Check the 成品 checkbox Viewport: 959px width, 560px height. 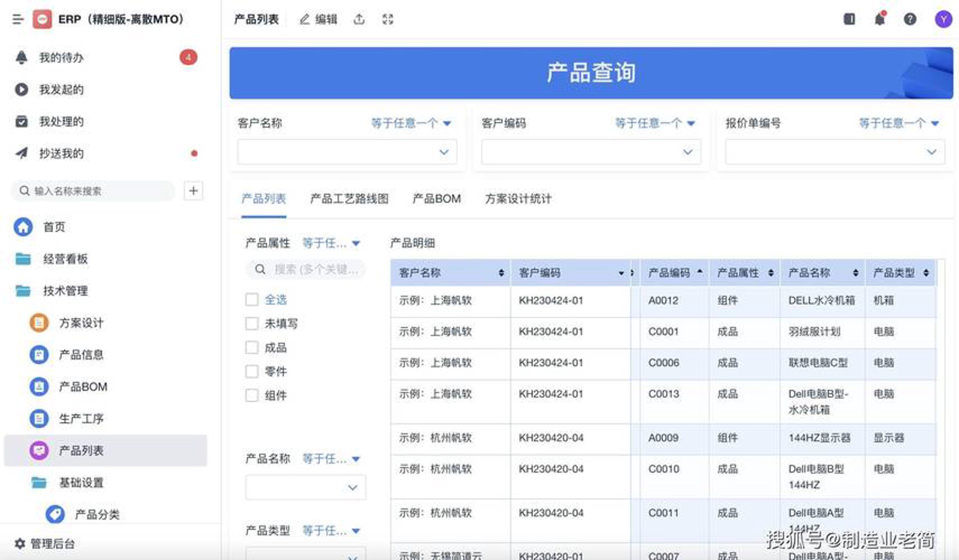click(x=252, y=347)
